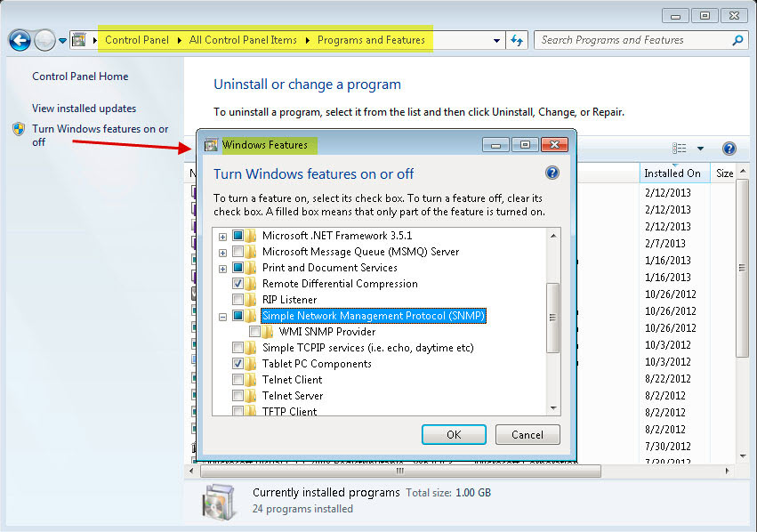The width and height of the screenshot is (757, 532).
Task: Toggle Simple Network Management Protocol (SNMP) checkbox
Action: point(238,316)
